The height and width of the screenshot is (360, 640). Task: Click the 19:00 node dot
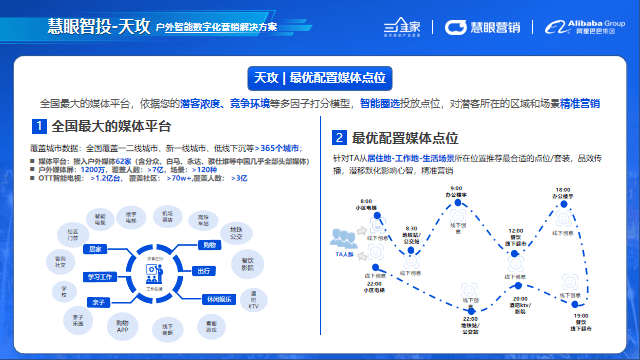[575, 304]
